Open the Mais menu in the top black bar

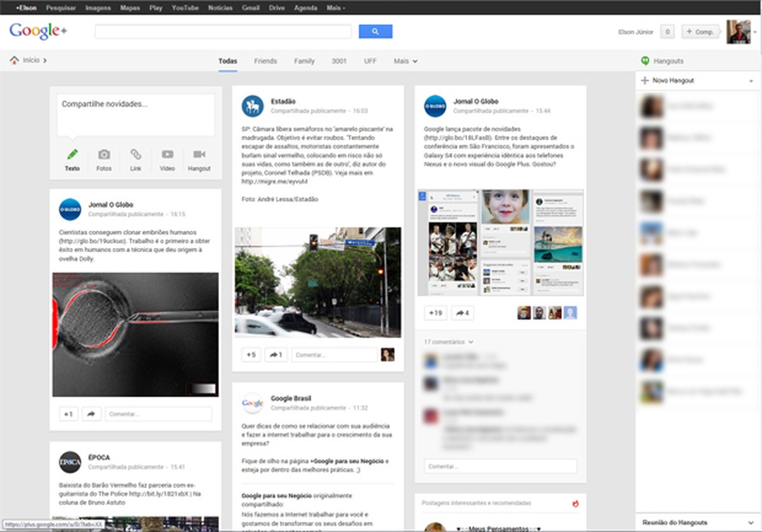pos(335,8)
